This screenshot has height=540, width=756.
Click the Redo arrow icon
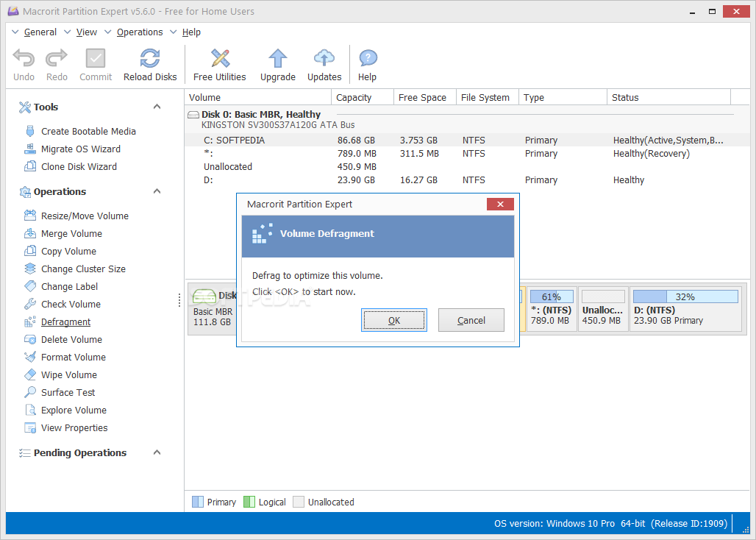tap(57, 58)
